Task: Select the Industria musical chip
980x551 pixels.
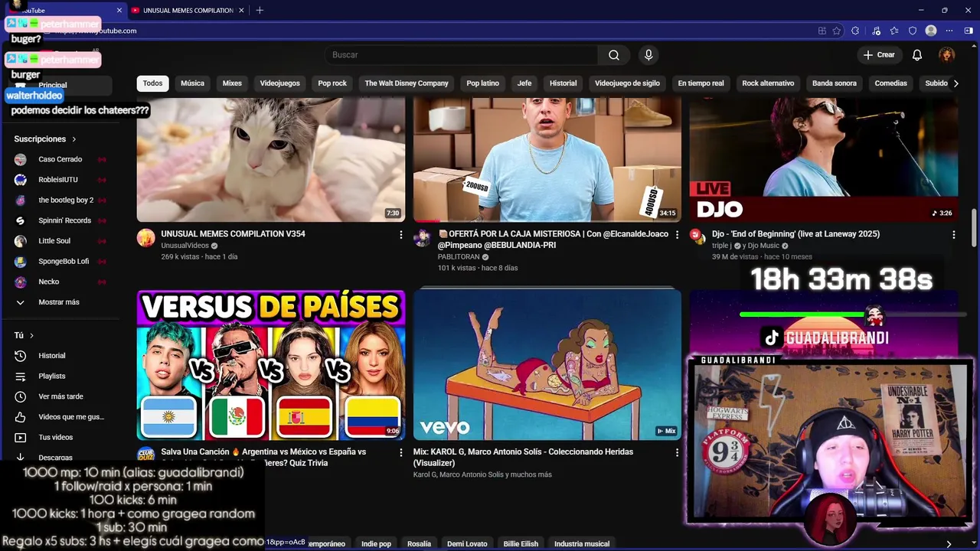Action: (x=582, y=543)
